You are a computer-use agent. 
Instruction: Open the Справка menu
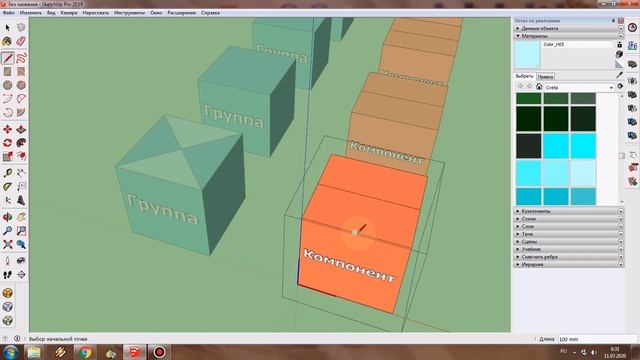211,13
